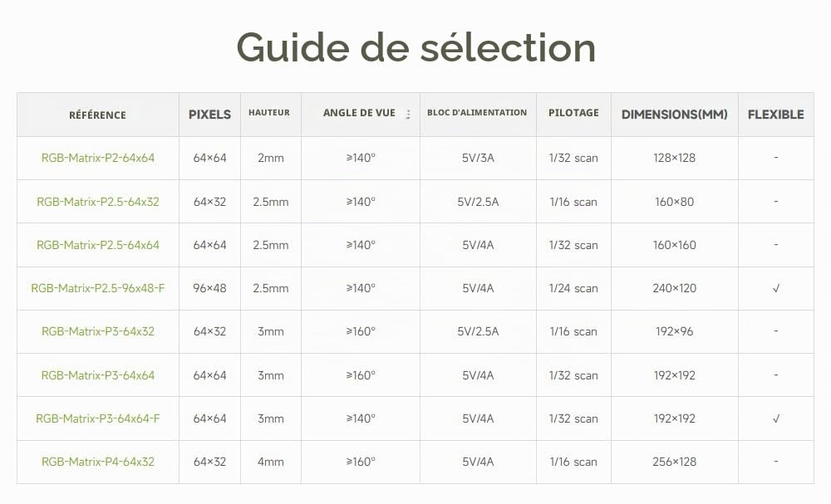Select the DIMENSIONS(MM) column header
831x504 pixels.
click(674, 115)
